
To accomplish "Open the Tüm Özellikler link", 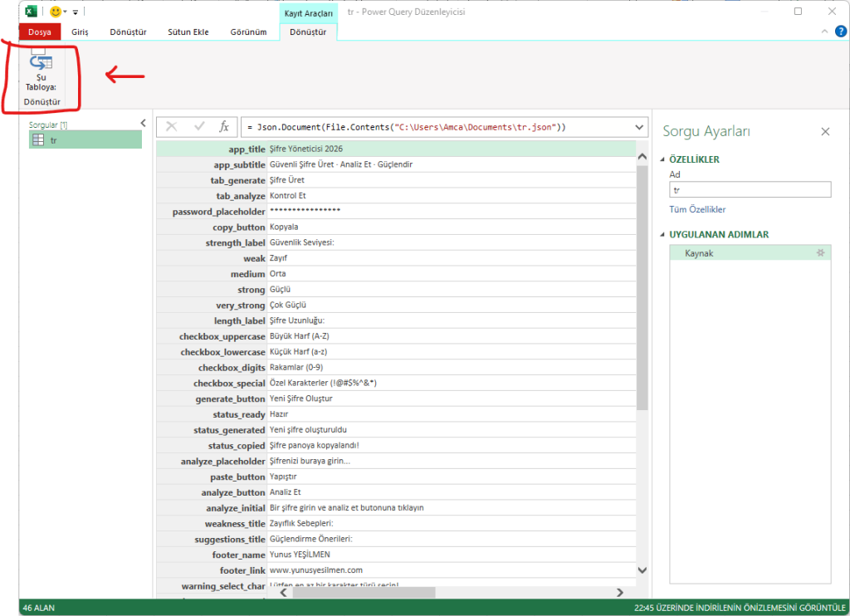I will pyautogui.click(x=697, y=209).
